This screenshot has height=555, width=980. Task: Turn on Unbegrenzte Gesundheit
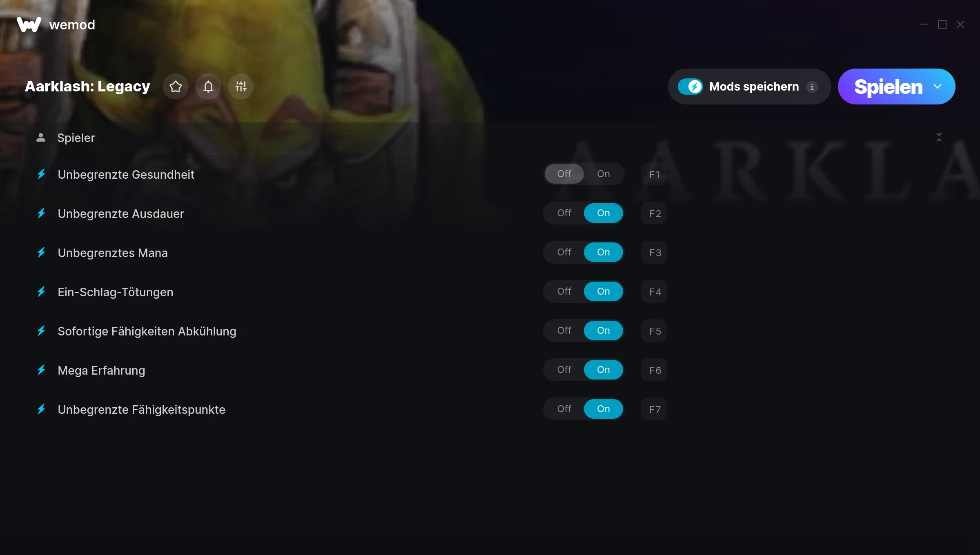[x=604, y=174]
